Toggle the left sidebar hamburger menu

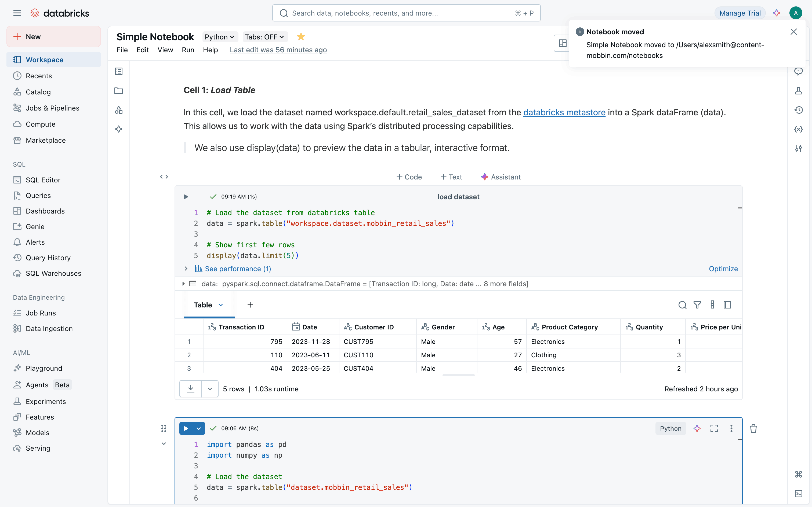17,13
